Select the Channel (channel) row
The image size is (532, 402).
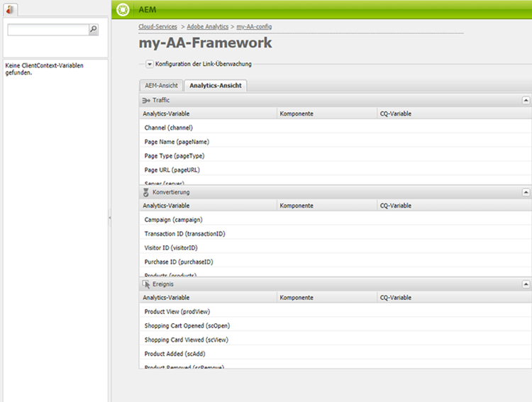coord(336,128)
